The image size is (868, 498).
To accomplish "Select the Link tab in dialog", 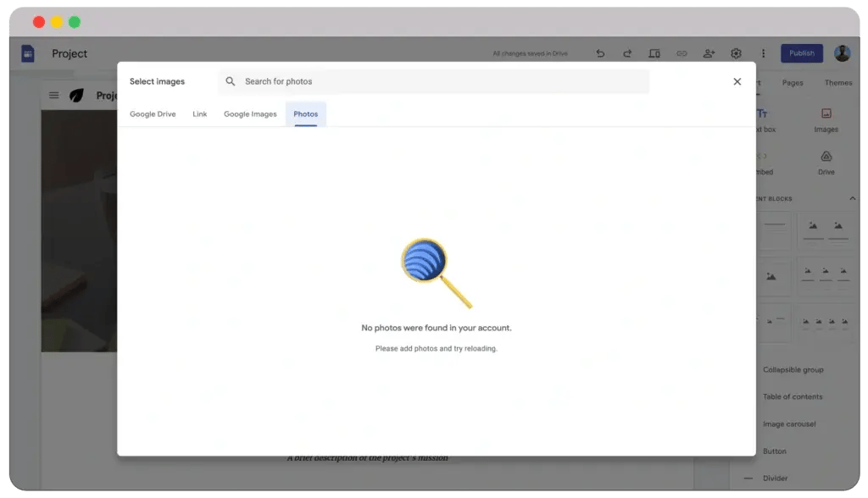I will pos(200,113).
